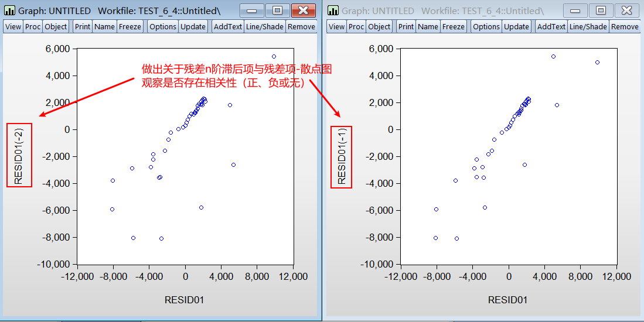Image resolution: width=644 pixels, height=322 pixels.
Task: Select the RESID01(-2) axis label in left graph
Action: coord(19,156)
